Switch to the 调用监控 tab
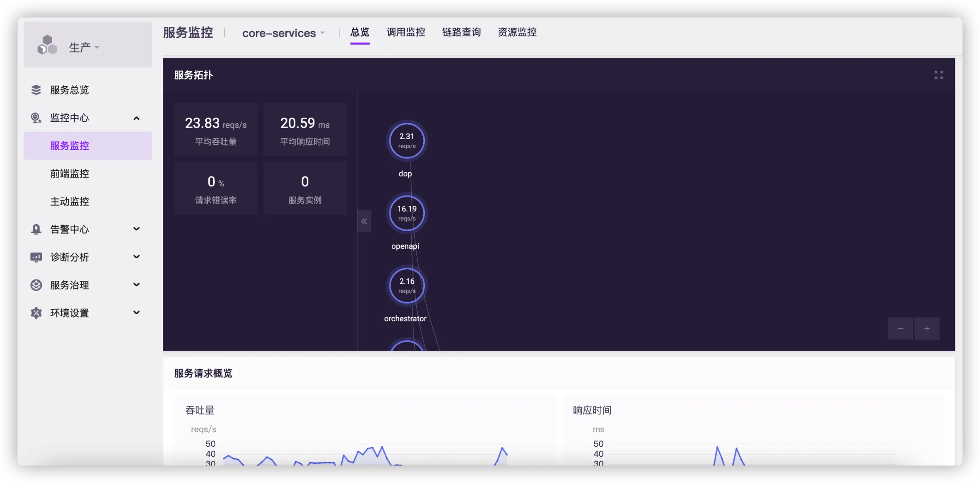Screen dimensions: 980x483 point(405,32)
